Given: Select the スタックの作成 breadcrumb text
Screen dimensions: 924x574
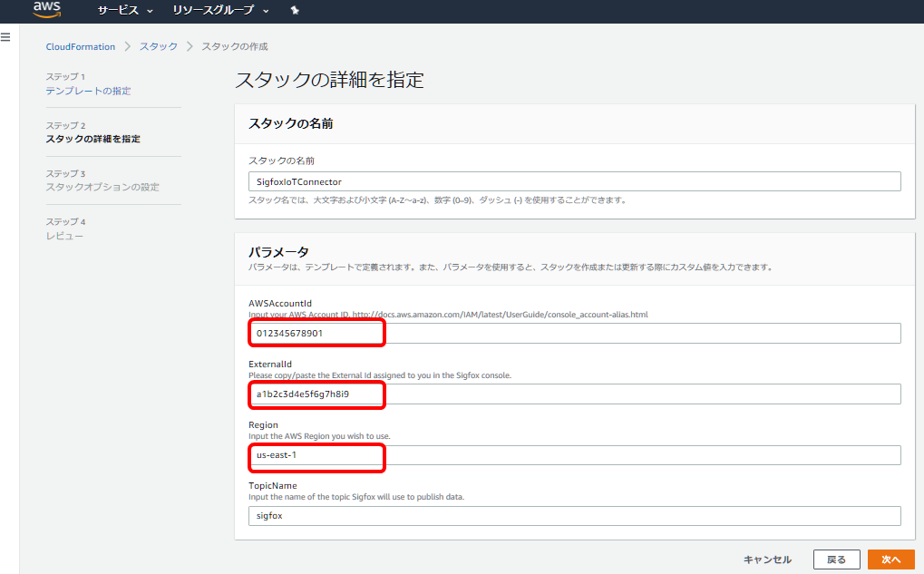Looking at the screenshot, I should pyautogui.click(x=235, y=46).
